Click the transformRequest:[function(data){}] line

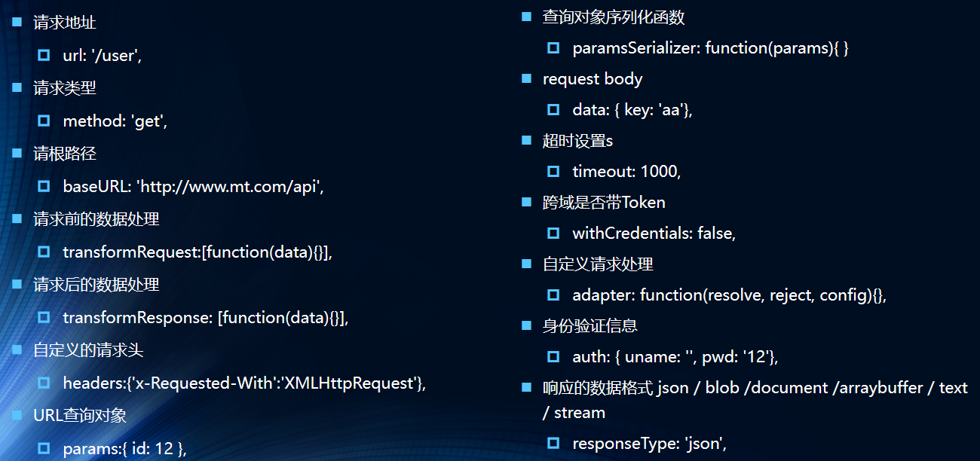[198, 252]
